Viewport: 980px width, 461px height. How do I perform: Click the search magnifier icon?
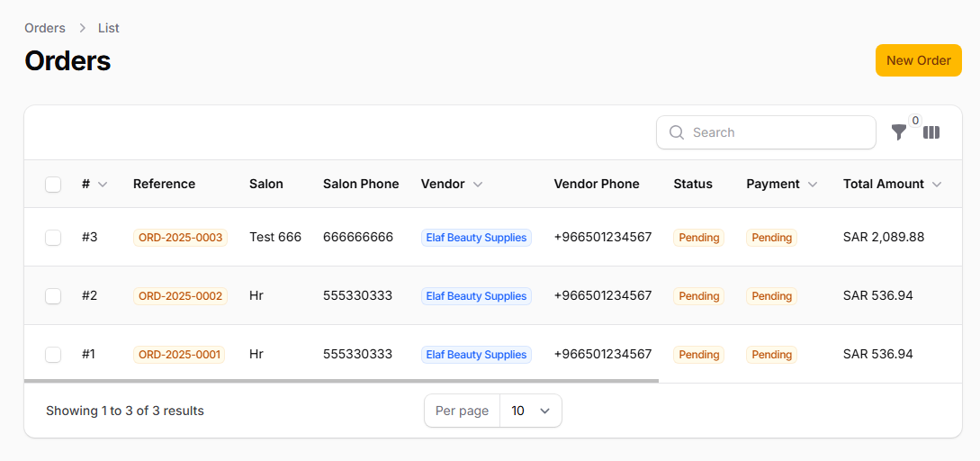coord(677,132)
